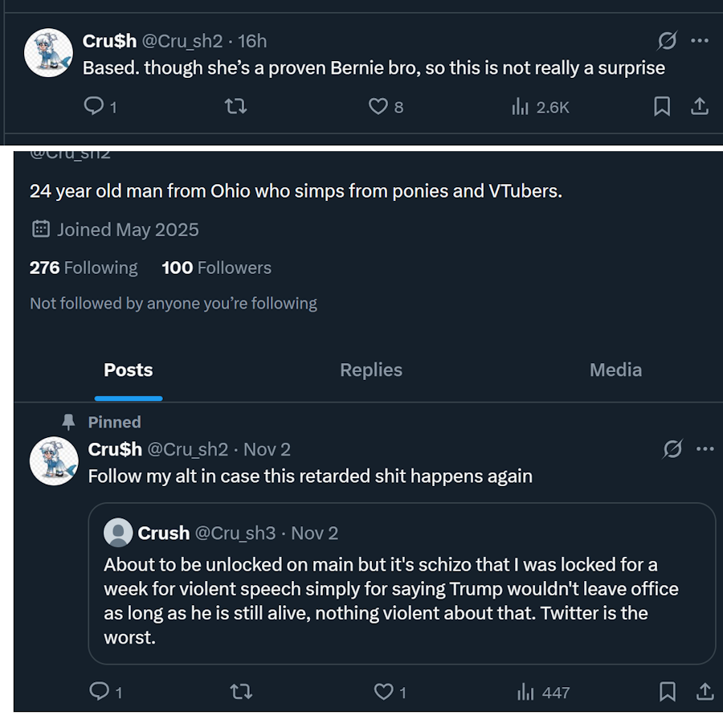Open the 100 Followers list
The height and width of the screenshot is (728, 723).
point(216,268)
